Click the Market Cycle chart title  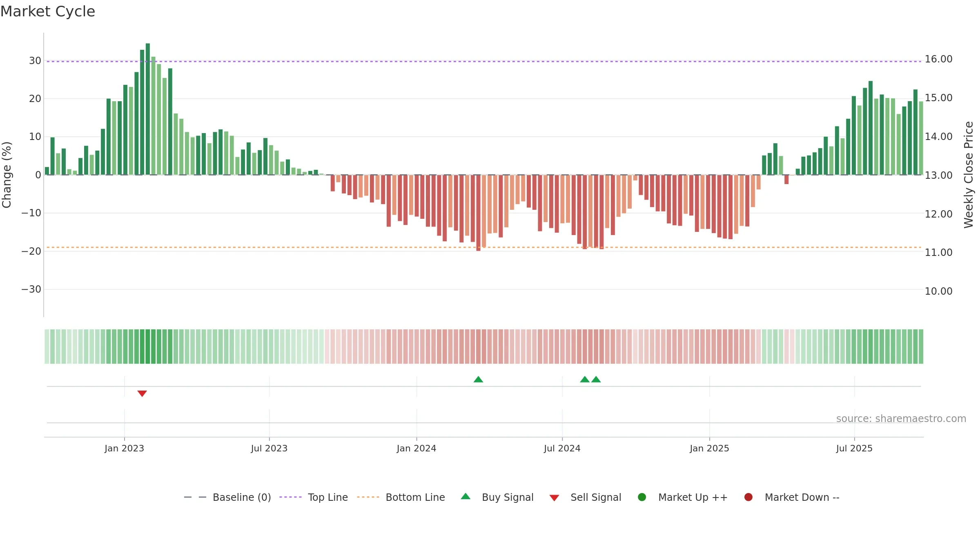point(48,11)
